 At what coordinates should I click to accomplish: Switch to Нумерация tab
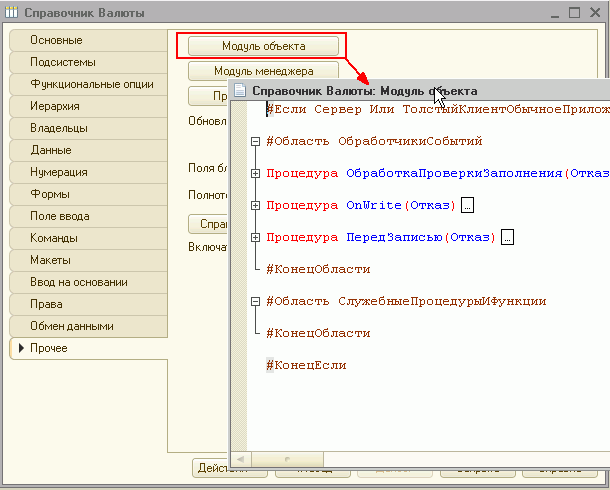pos(89,172)
